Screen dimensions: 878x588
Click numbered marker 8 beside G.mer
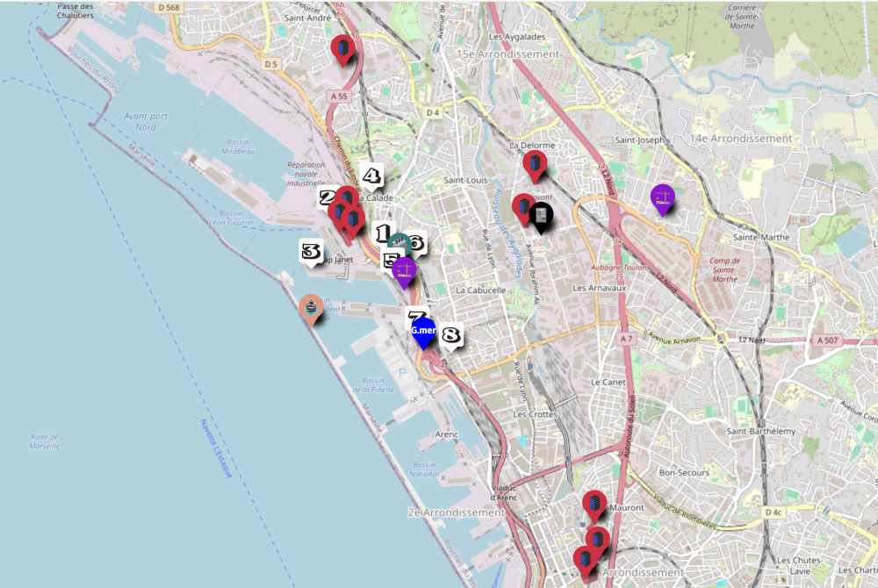[451, 335]
